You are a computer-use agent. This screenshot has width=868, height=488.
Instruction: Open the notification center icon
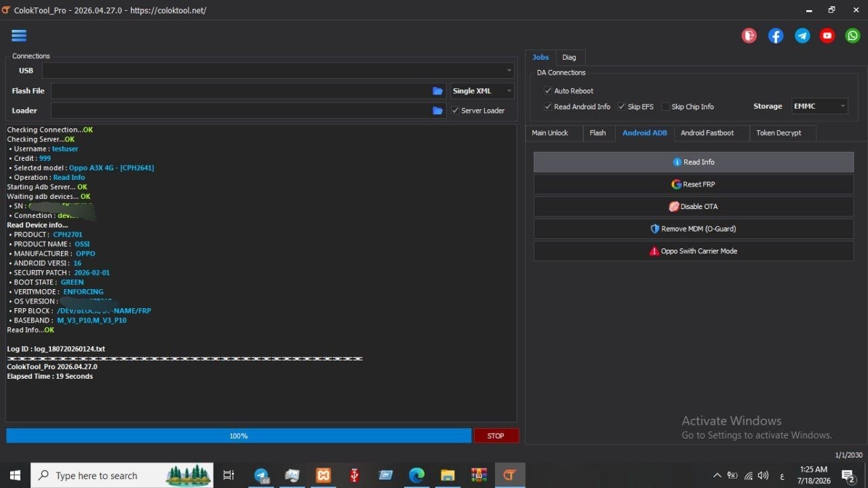[848, 475]
